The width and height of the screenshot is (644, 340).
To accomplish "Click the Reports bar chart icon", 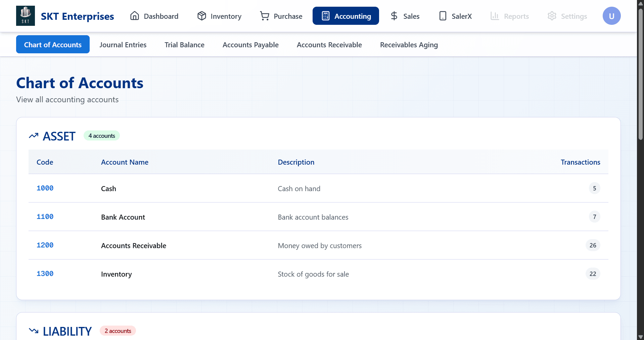I will click(x=495, y=16).
